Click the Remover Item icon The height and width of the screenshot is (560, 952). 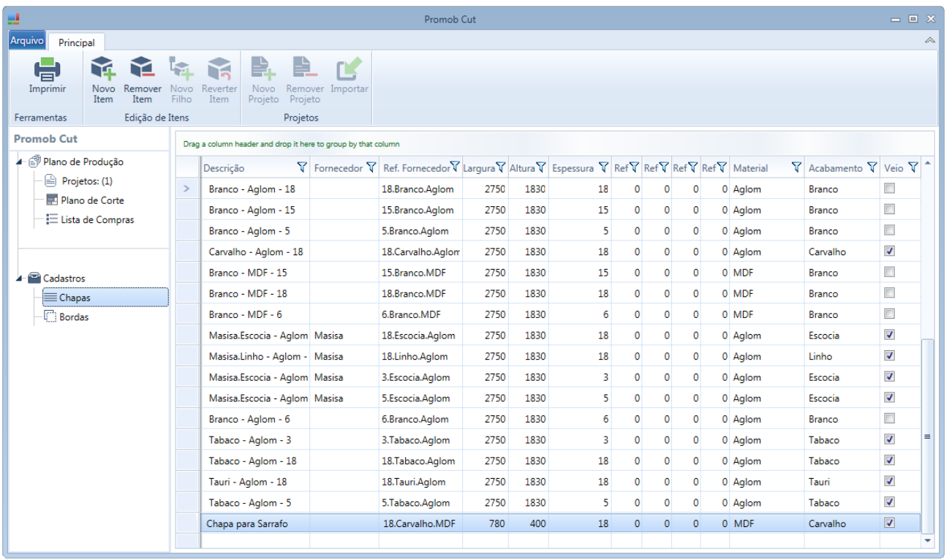[x=142, y=69]
